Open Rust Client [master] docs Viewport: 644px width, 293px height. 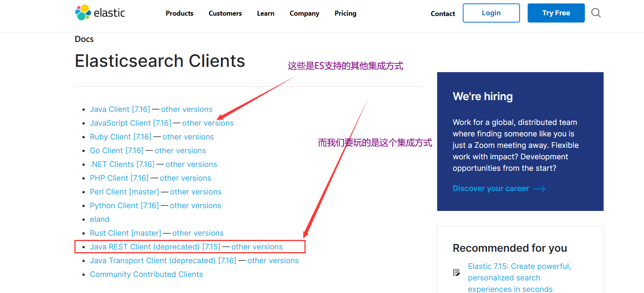click(x=126, y=233)
